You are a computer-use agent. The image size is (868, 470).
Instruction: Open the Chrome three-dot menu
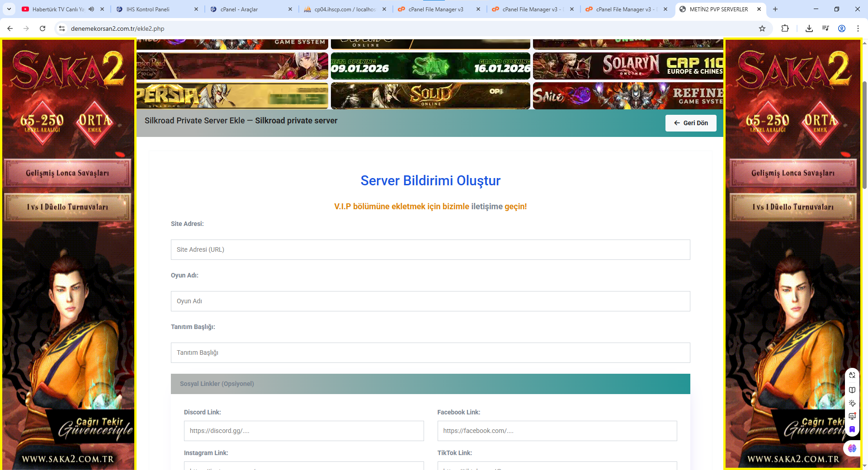coord(858,28)
